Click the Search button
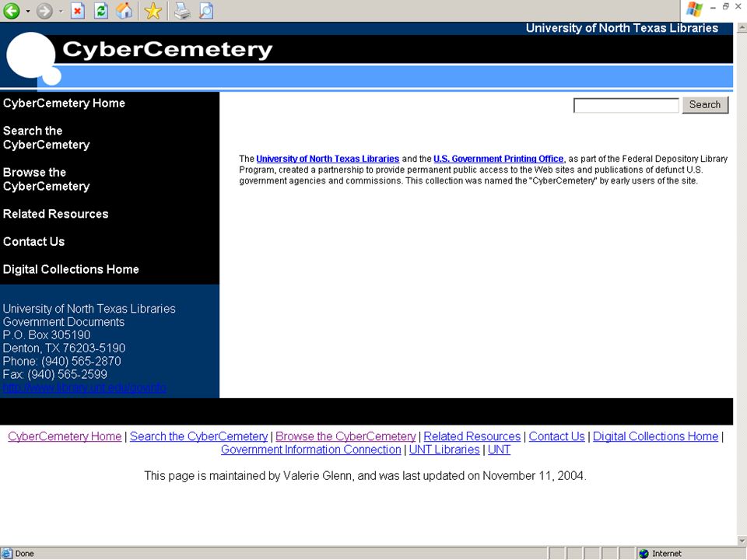This screenshot has height=560, width=747. [705, 105]
